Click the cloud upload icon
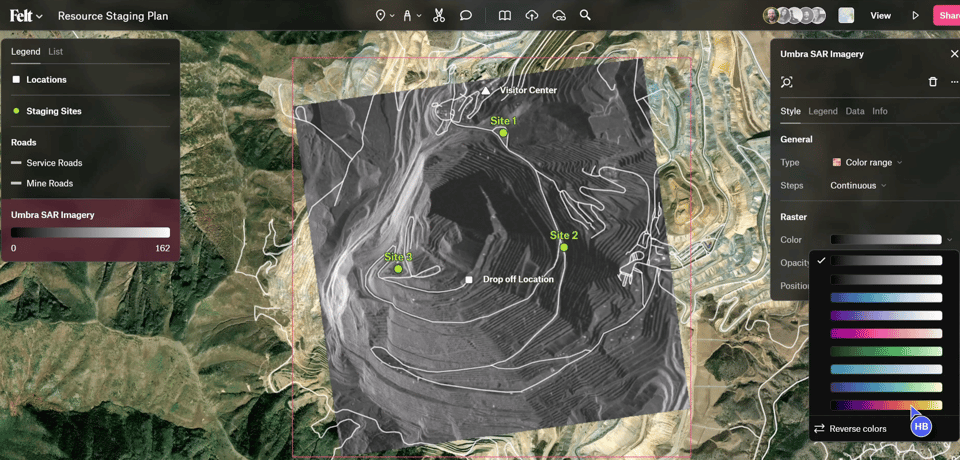This screenshot has height=460, width=960. coord(531,15)
